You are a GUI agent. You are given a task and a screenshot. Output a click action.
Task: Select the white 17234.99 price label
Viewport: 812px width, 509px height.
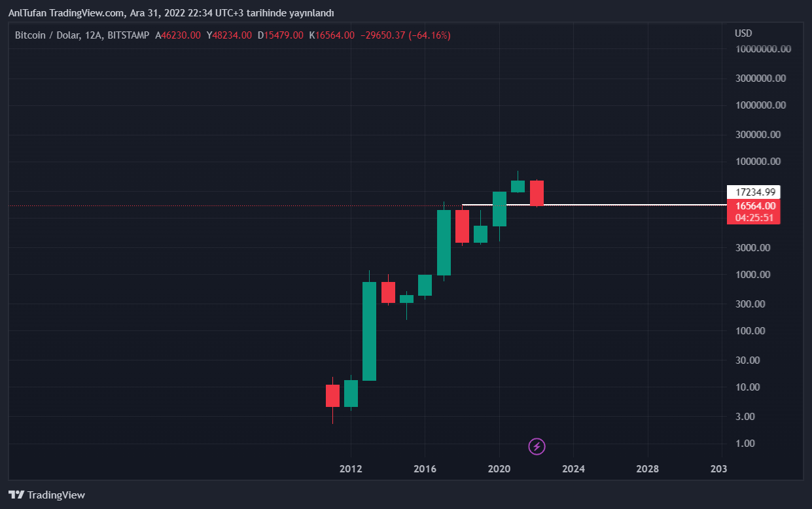[753, 192]
